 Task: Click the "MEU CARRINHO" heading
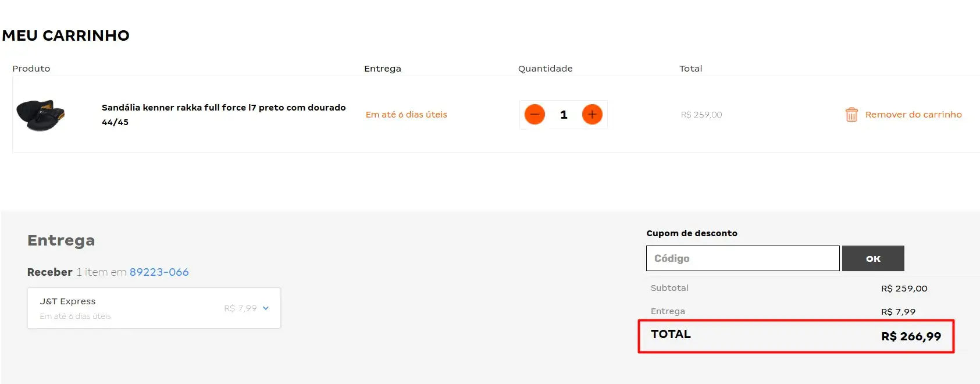66,35
